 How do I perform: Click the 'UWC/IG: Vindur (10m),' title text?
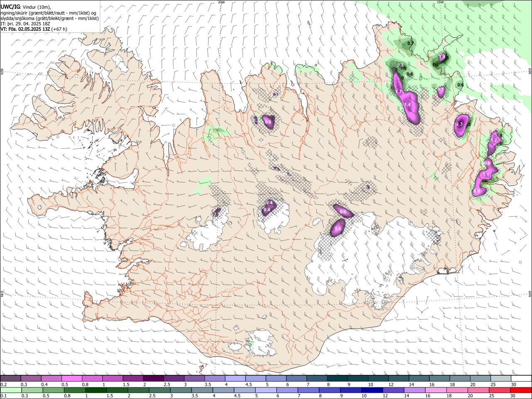[x=26, y=7]
